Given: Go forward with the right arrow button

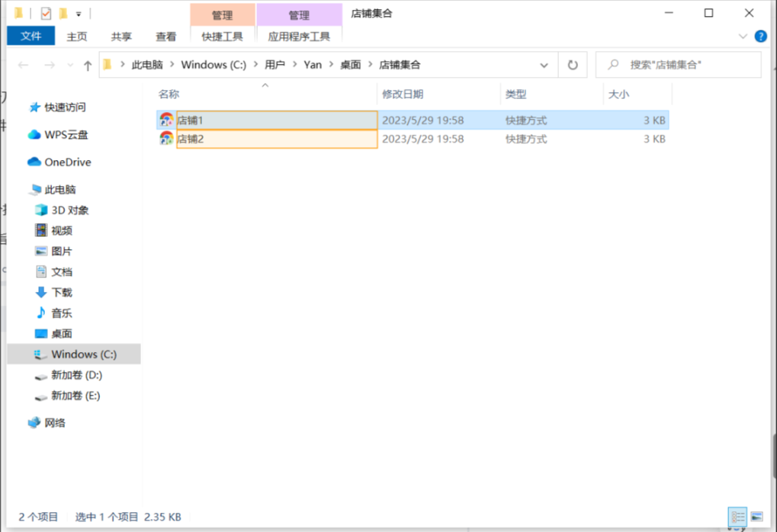Looking at the screenshot, I should pyautogui.click(x=49, y=65).
